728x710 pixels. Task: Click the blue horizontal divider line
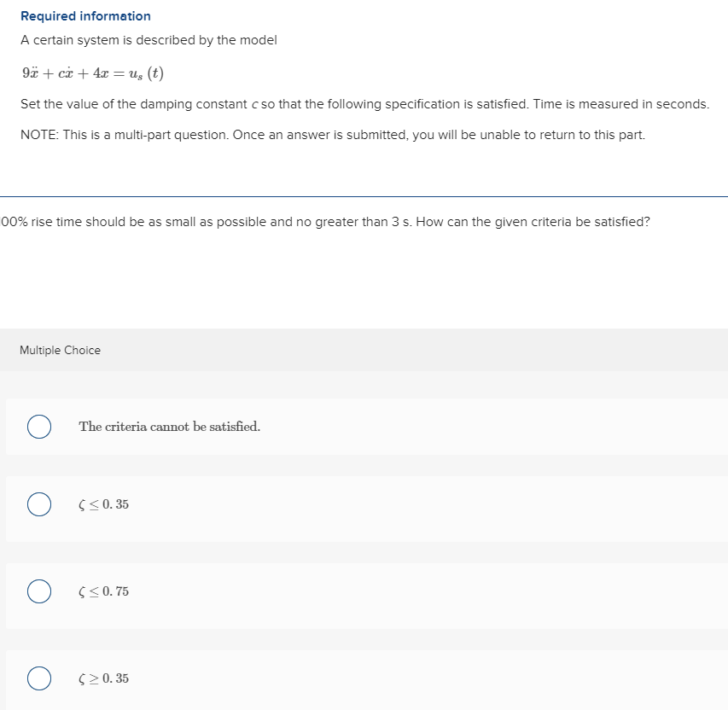tap(364, 196)
